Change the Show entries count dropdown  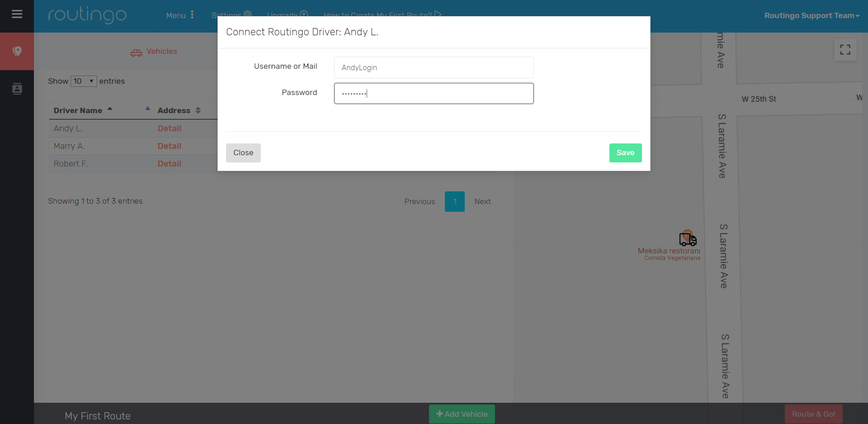84,81
